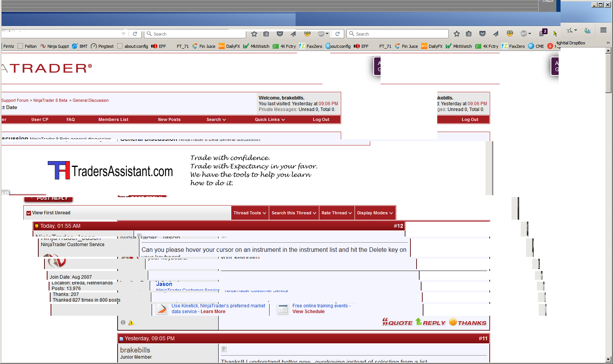Go to NinjaTrader 8 Beta breadcrumb

point(50,100)
